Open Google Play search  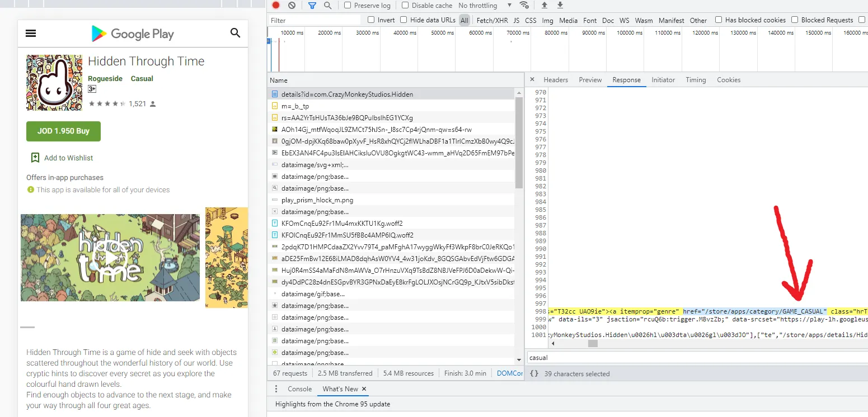pyautogui.click(x=235, y=33)
